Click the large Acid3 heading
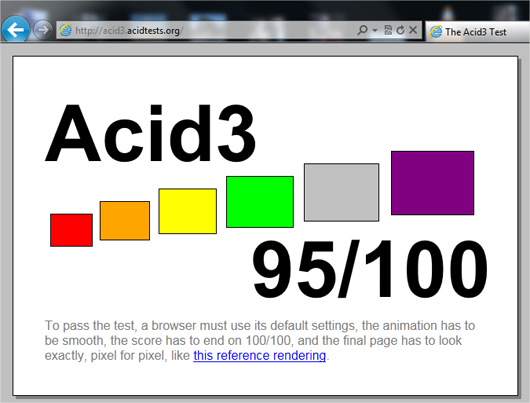This screenshot has height=403, width=530. pyautogui.click(x=150, y=133)
